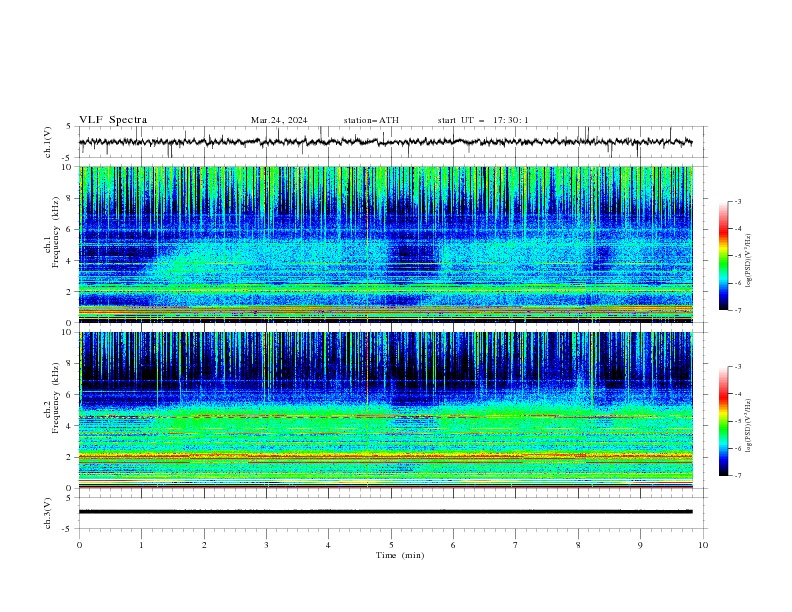
Task: Click time axis tick label "3"
Action: point(266,545)
